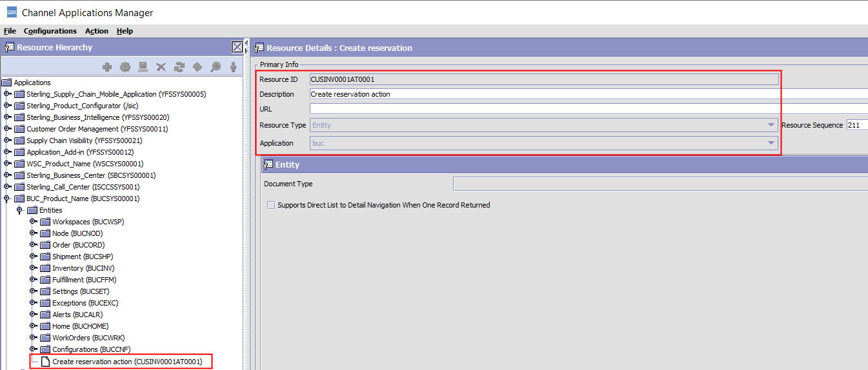Open the Configurations menu
Screen dimensions: 868x370
[x=50, y=31]
